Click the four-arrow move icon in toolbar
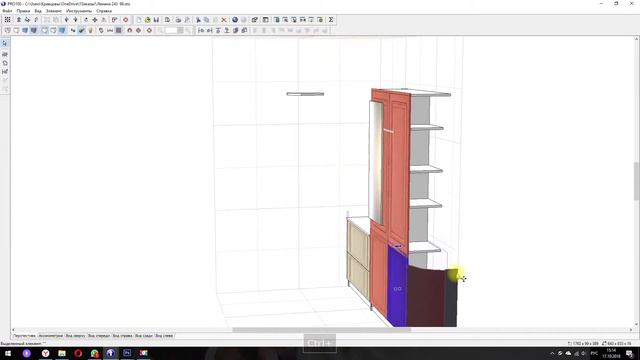 click(95, 20)
